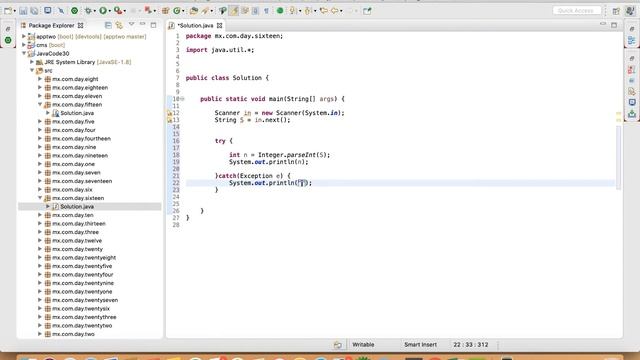Open the Debug dropdown arrow
The image size is (640, 360).
coord(94,11)
